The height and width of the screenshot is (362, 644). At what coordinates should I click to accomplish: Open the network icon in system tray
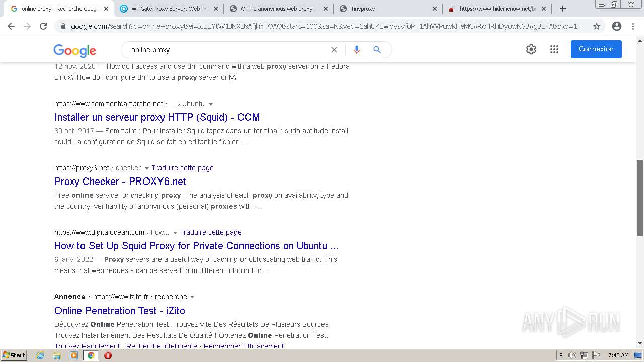point(584,355)
